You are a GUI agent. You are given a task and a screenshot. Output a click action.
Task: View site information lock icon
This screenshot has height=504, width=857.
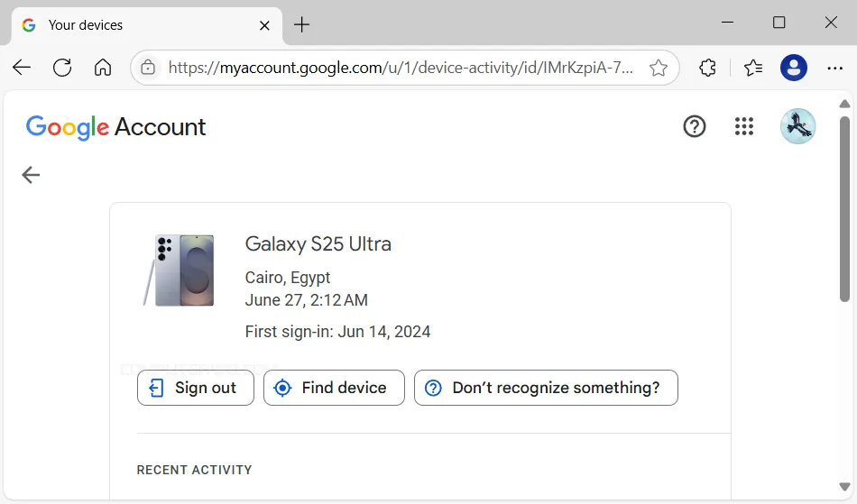pos(148,68)
